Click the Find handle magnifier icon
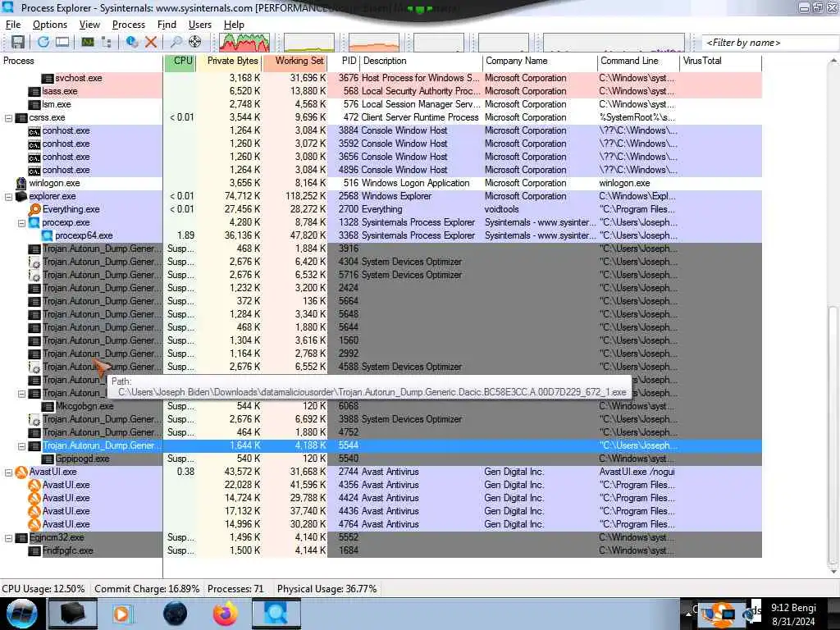This screenshot has height=630, width=840. point(176,43)
